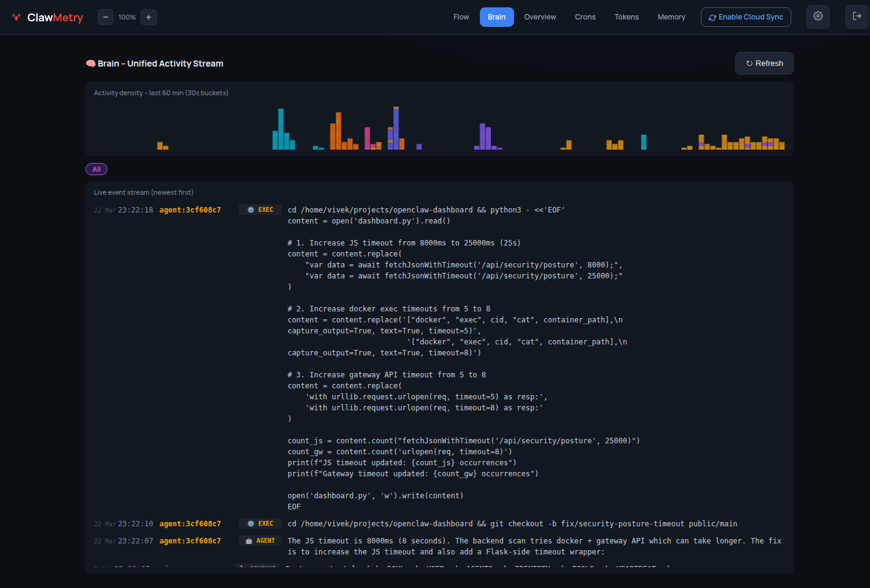This screenshot has height=588, width=870.
Task: Open the Memory tab
Action: pos(672,17)
